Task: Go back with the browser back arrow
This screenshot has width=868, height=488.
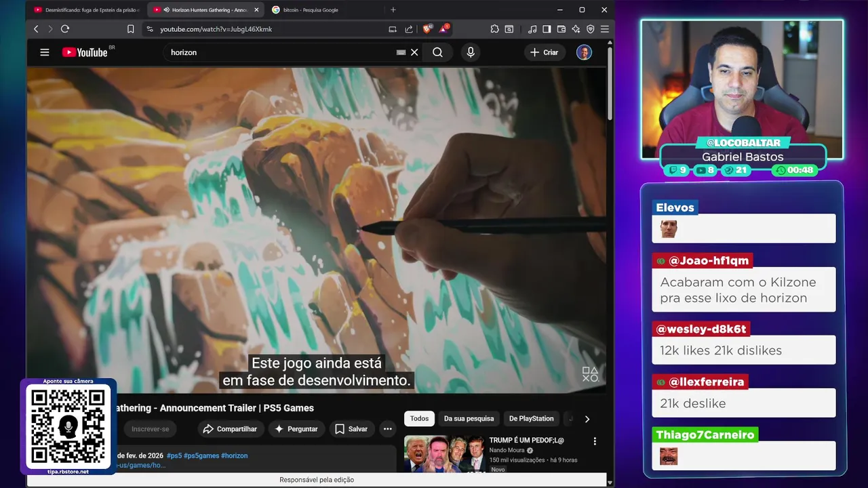Action: pos(36,29)
